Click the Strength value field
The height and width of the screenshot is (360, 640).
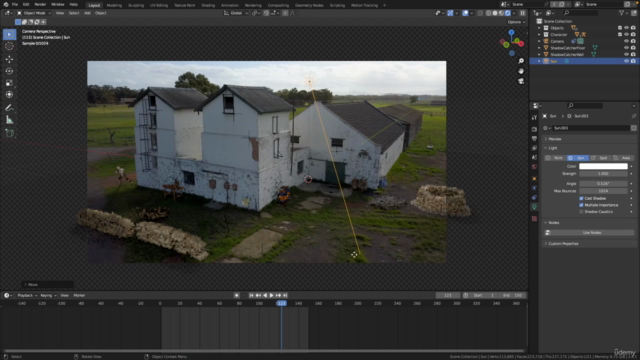coord(603,174)
